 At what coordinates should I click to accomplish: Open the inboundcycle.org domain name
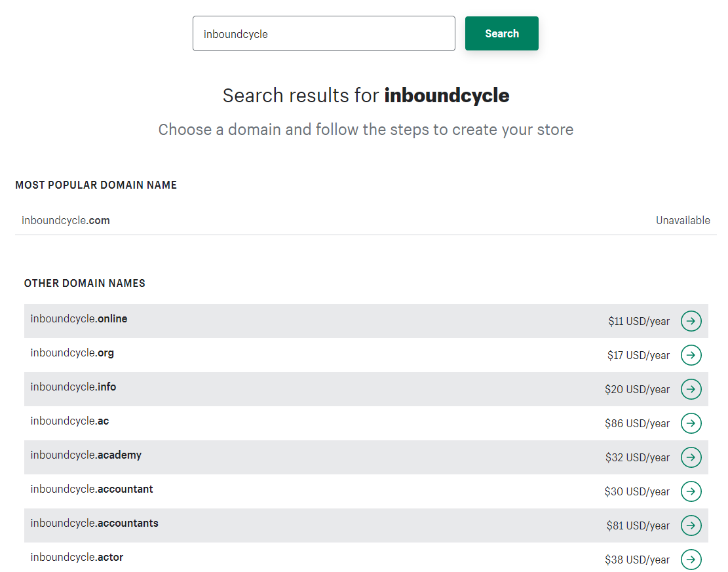point(73,353)
